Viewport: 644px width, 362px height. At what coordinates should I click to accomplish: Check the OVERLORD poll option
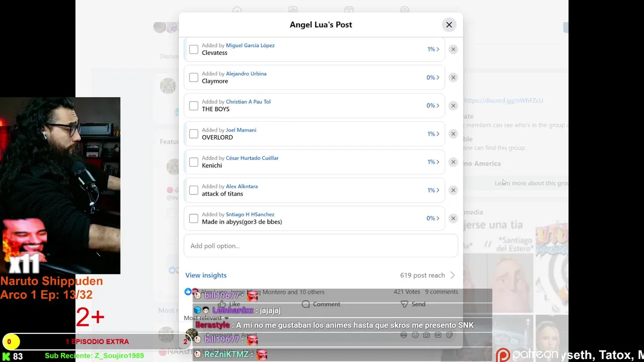[194, 134]
